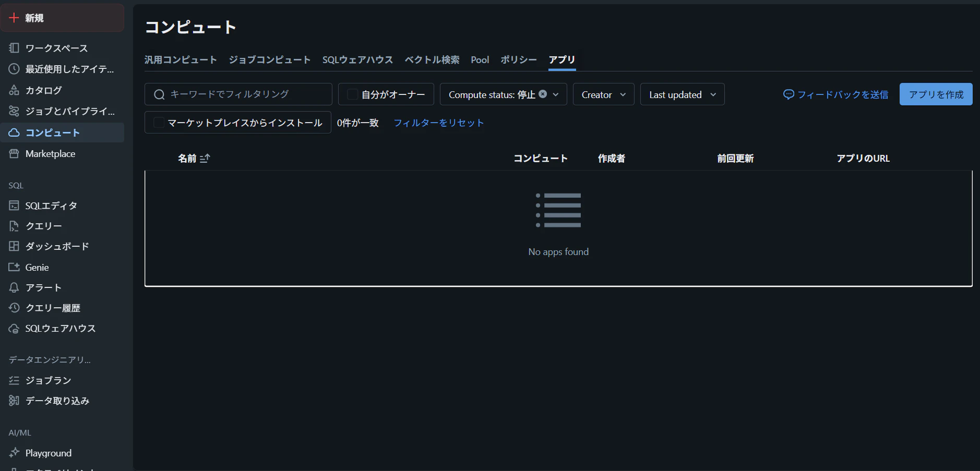This screenshot has width=980, height=471.
Task: Click the SQLエディタ icon
Action: point(14,206)
